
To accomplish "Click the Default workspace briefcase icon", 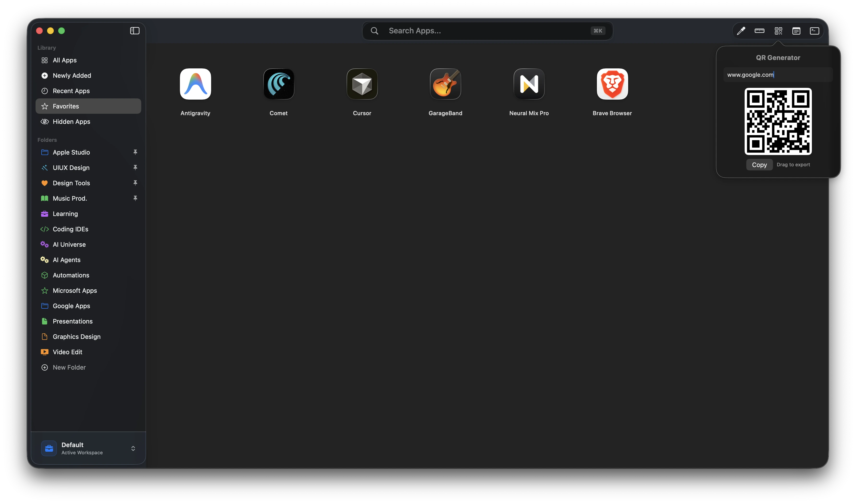I will pos(49,448).
